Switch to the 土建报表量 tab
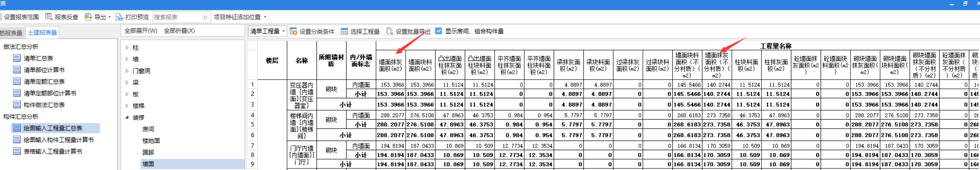The image size is (980, 170). tap(42, 33)
